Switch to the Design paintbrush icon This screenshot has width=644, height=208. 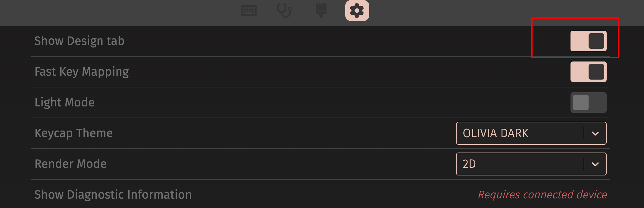pyautogui.click(x=321, y=11)
